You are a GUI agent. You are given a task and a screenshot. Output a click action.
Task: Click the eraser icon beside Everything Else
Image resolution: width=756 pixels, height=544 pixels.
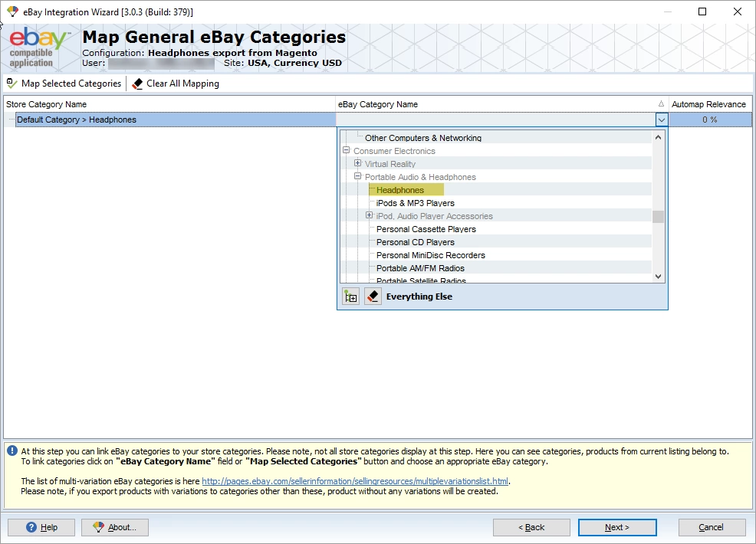coord(373,297)
